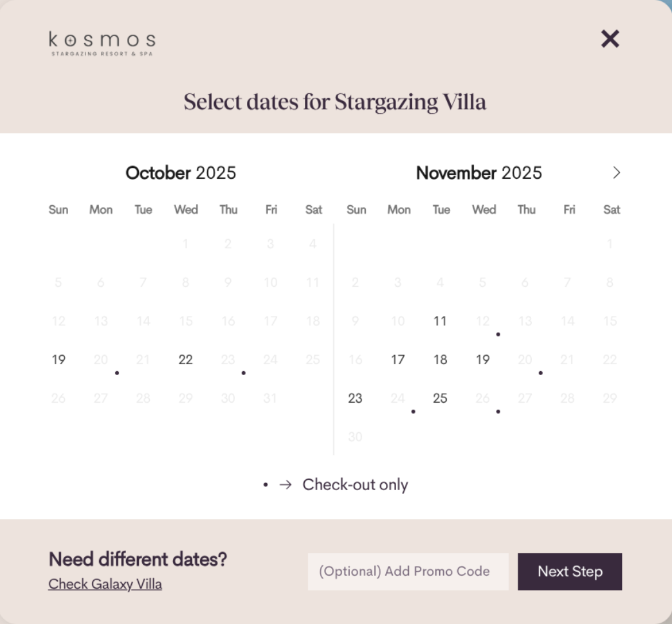The width and height of the screenshot is (672, 624).
Task: Open the Check Galaxy Villa link
Action: (105, 584)
